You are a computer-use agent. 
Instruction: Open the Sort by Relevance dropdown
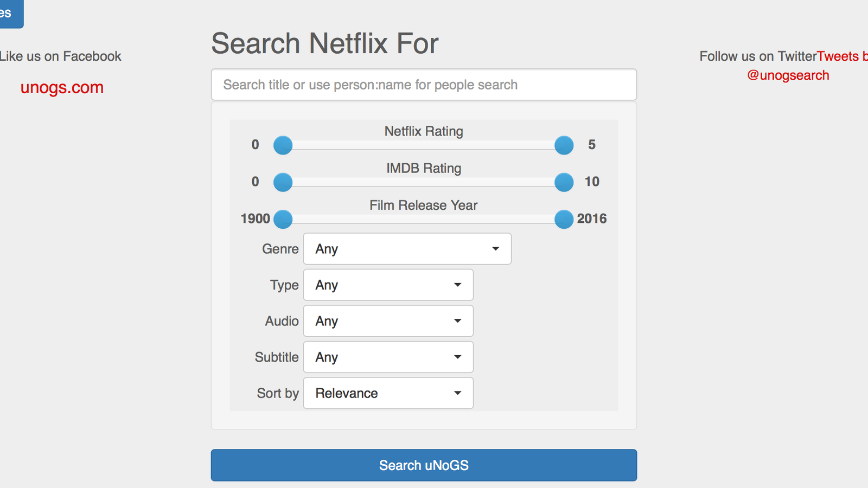pyautogui.click(x=388, y=393)
